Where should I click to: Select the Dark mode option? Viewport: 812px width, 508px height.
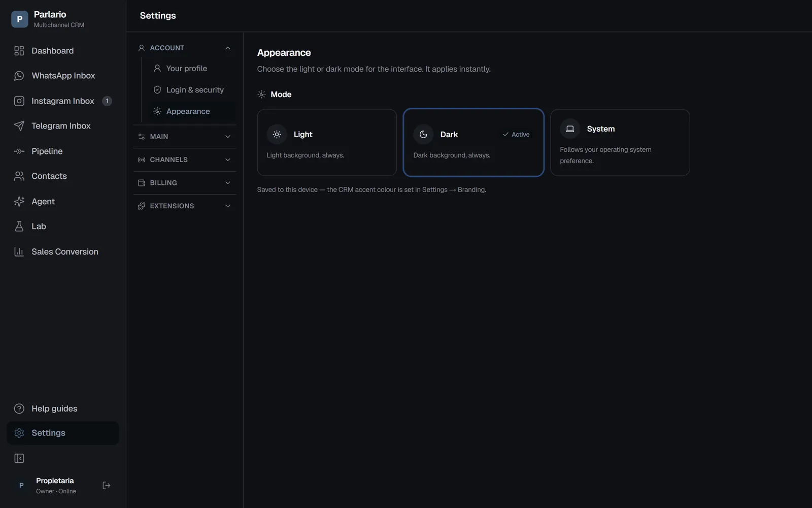tap(473, 143)
